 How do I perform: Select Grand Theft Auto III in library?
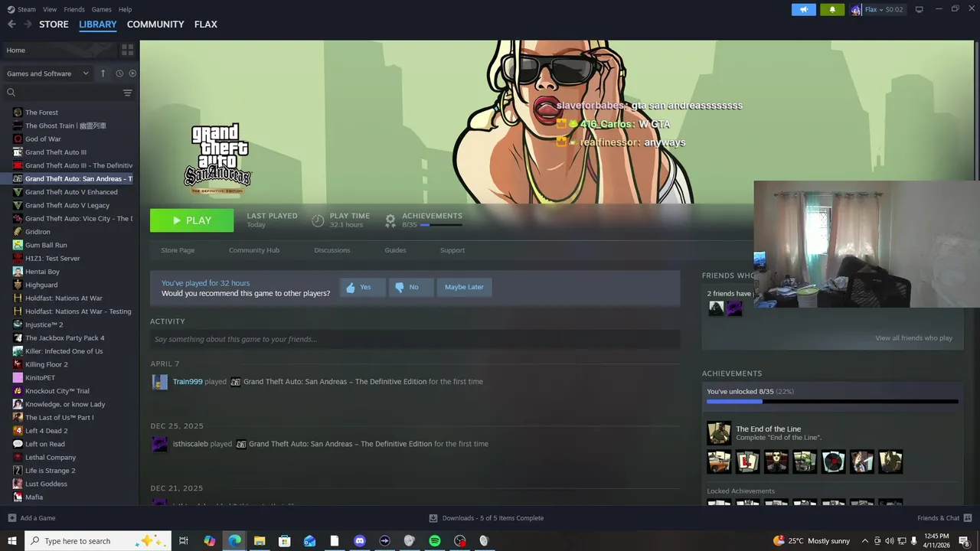click(x=55, y=152)
